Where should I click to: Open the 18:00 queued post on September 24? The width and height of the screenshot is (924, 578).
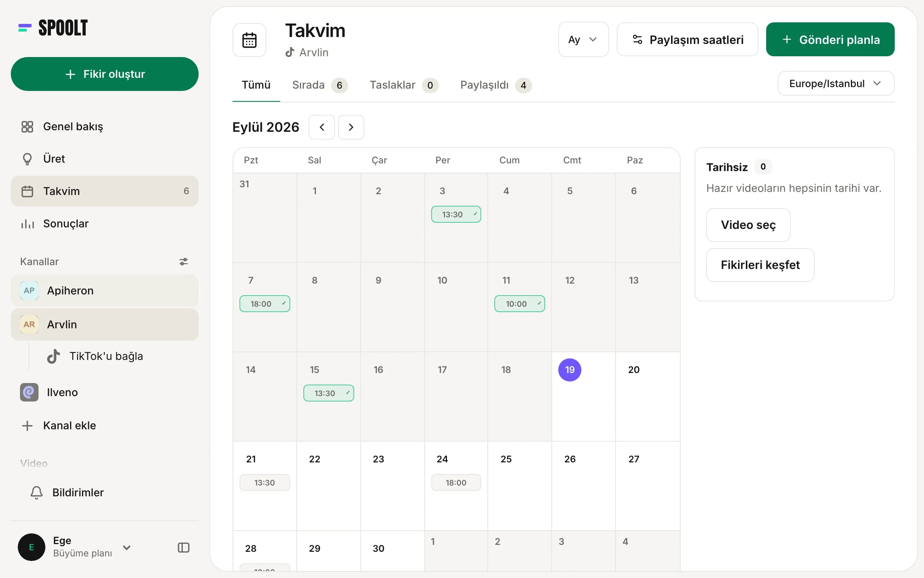(x=456, y=483)
